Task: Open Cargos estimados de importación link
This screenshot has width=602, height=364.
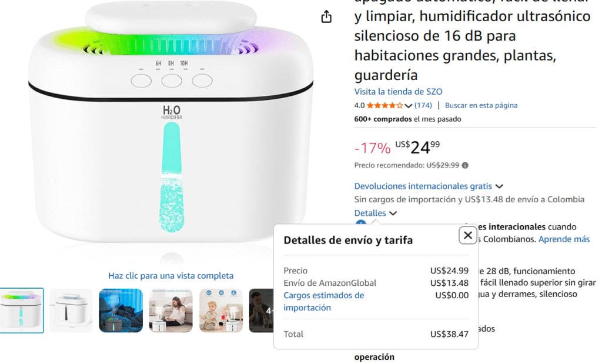Action: (324, 302)
